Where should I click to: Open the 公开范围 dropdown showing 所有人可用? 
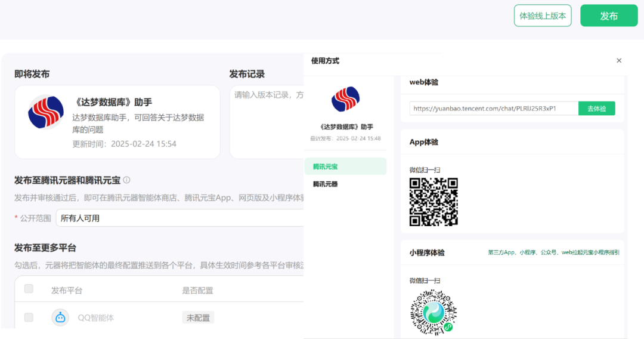point(180,218)
